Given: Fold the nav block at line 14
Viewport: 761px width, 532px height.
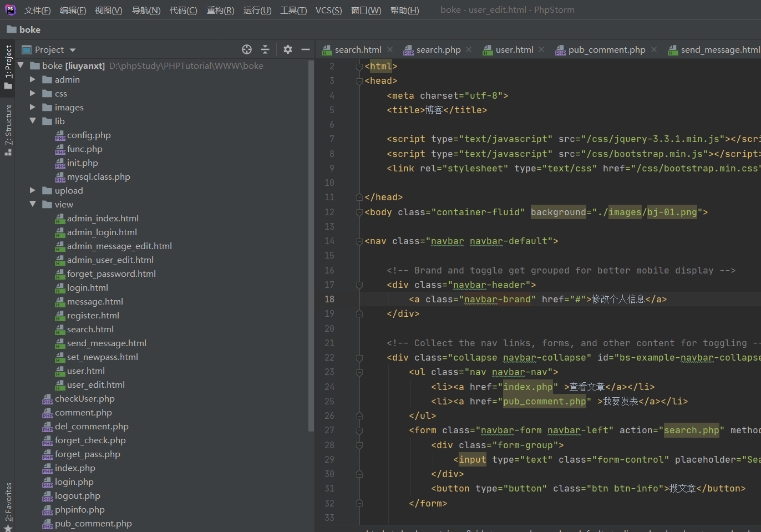Looking at the screenshot, I should pos(359,241).
